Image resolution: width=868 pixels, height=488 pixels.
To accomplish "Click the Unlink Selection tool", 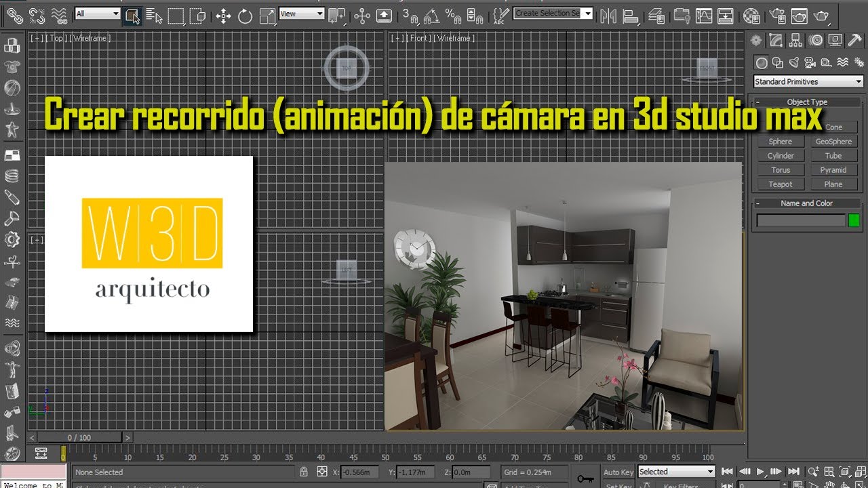I will (x=37, y=15).
